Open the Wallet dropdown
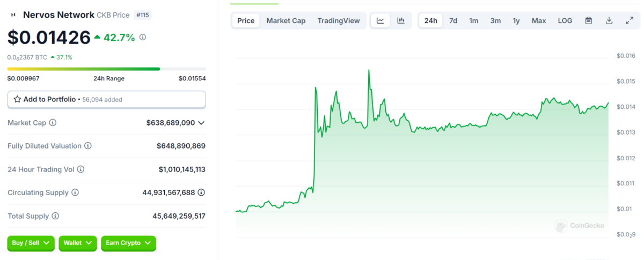This screenshot has height=260, width=644. (x=77, y=243)
